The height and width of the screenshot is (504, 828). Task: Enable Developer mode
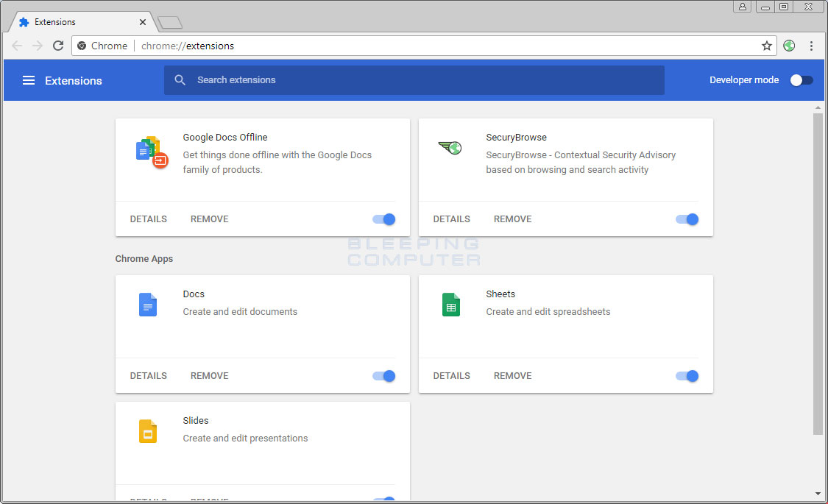pyautogui.click(x=802, y=79)
